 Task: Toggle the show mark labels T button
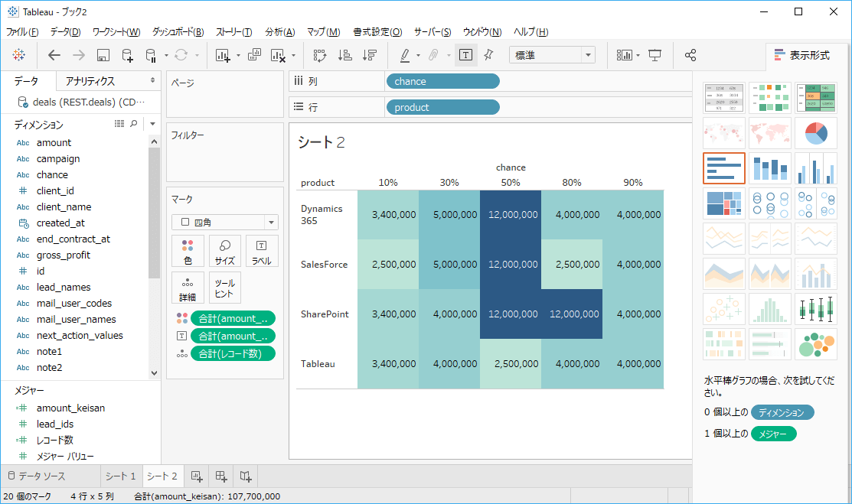(x=465, y=55)
